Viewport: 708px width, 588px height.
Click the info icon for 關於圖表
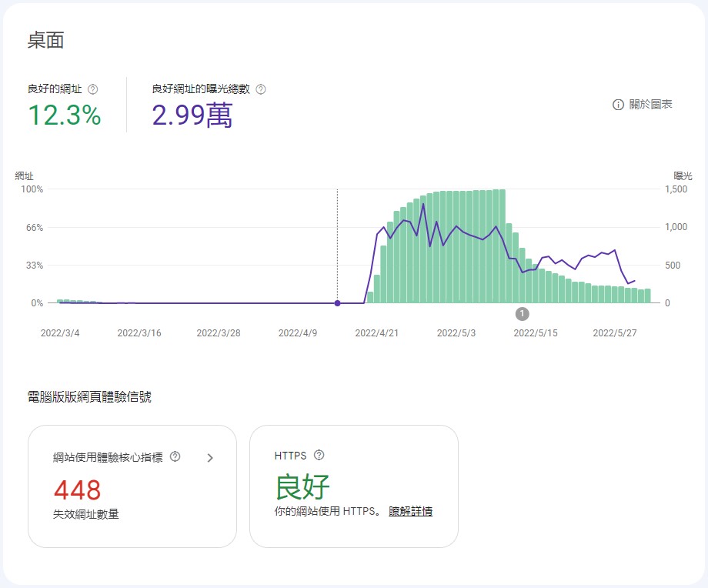(x=618, y=105)
